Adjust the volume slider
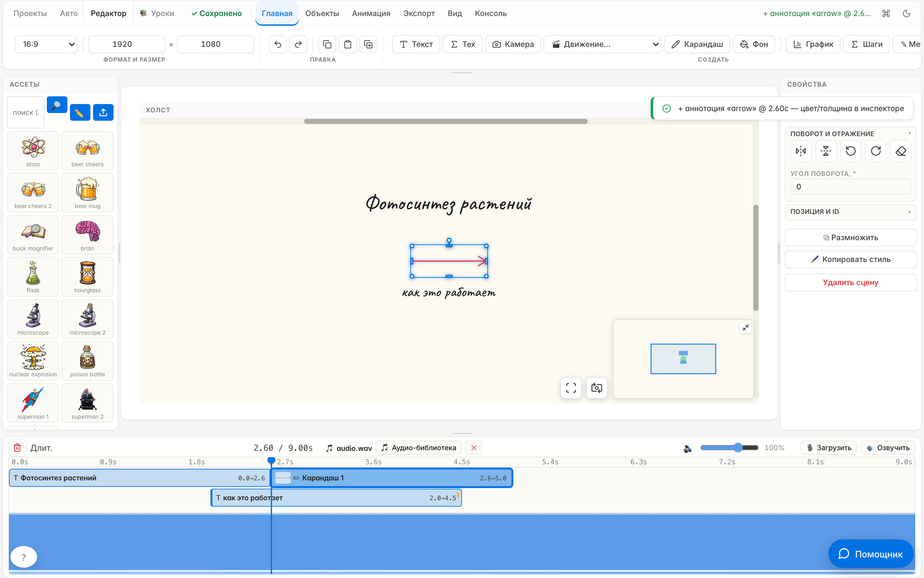 point(729,448)
